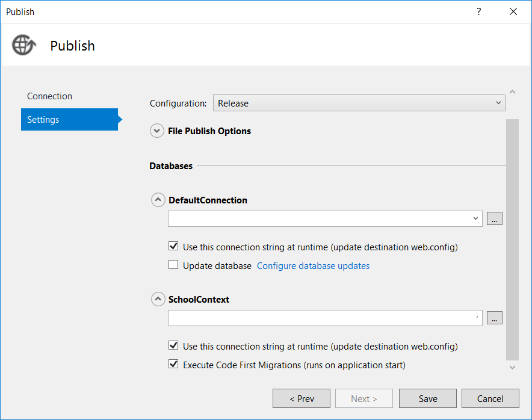Click the Publish globe icon in header
This screenshot has height=420, width=532.
click(x=23, y=45)
